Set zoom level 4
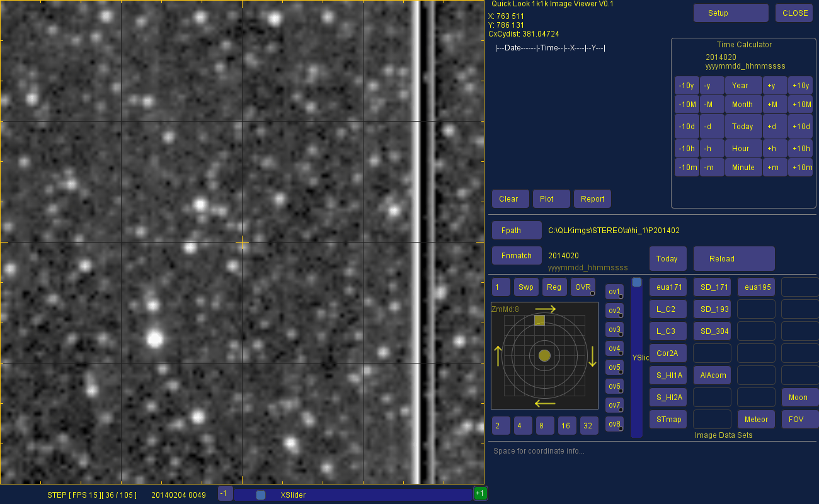This screenshot has height=504, width=819. [523, 426]
